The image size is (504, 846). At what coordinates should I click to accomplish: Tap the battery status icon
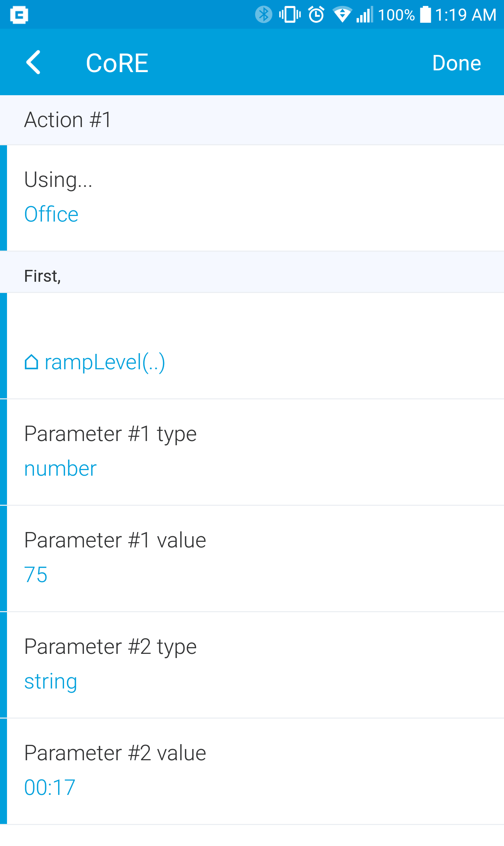[x=425, y=15]
